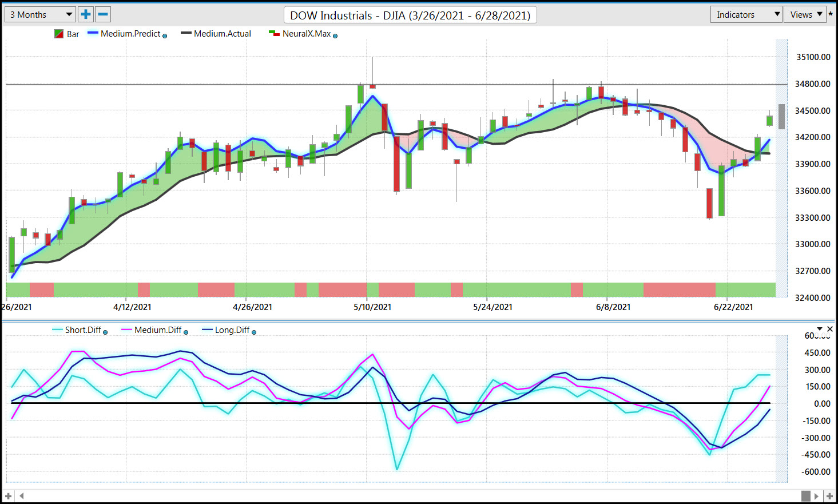This screenshot has width=838, height=504.
Task: Click the plus icon at bottom-right corner
Action: click(829, 496)
